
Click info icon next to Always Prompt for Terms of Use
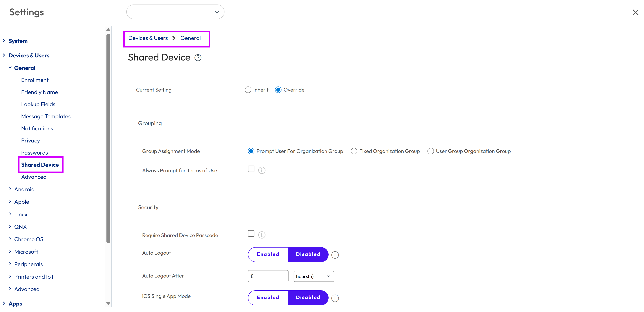click(261, 170)
